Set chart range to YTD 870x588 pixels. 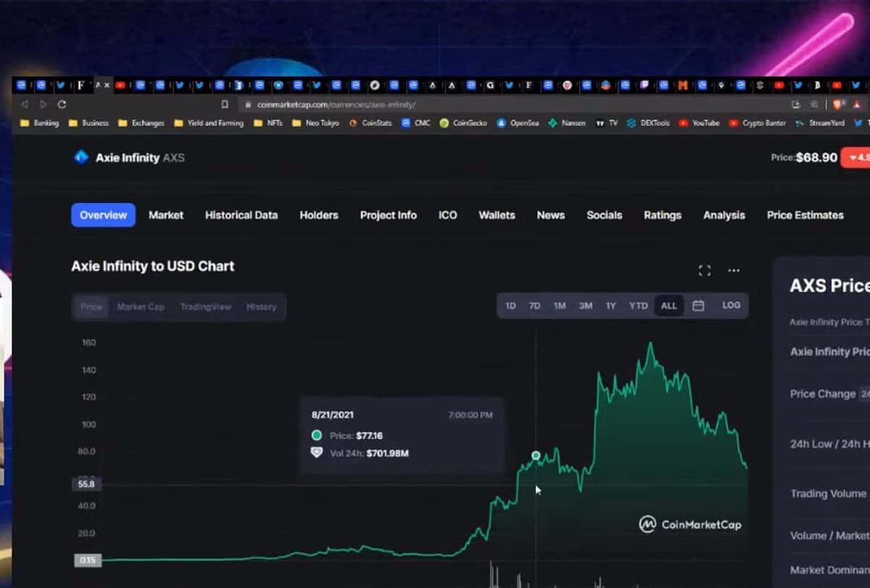point(638,306)
